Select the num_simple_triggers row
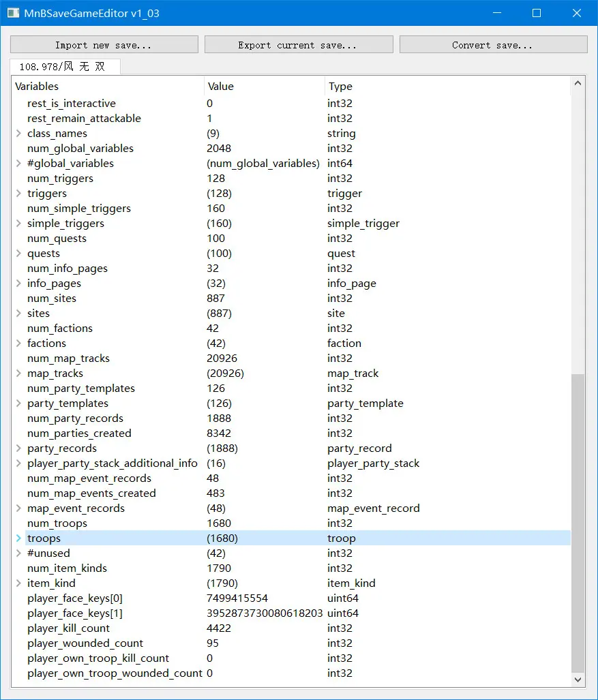 coord(291,209)
